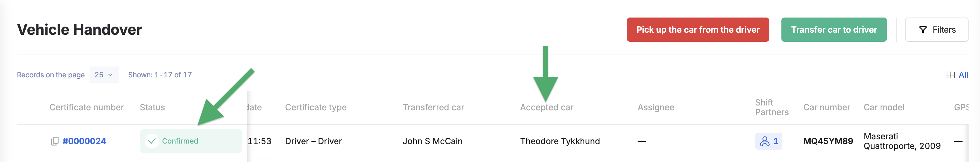Click the funnel icon in Filters
This screenshot has width=980, height=162.
[x=923, y=30]
